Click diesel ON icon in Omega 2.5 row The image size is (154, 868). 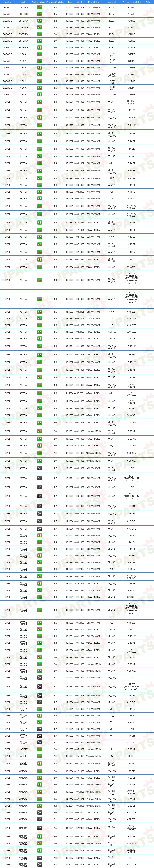pyautogui.click(x=39, y=828)
